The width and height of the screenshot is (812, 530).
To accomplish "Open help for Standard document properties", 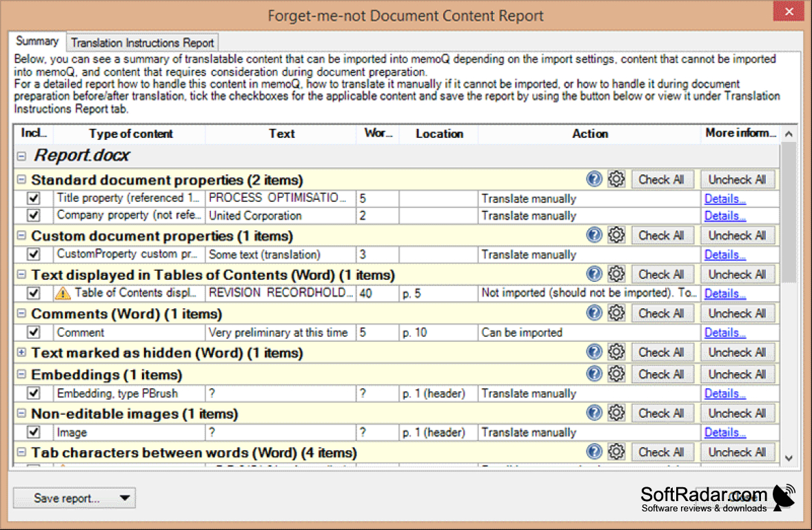I will (594, 179).
